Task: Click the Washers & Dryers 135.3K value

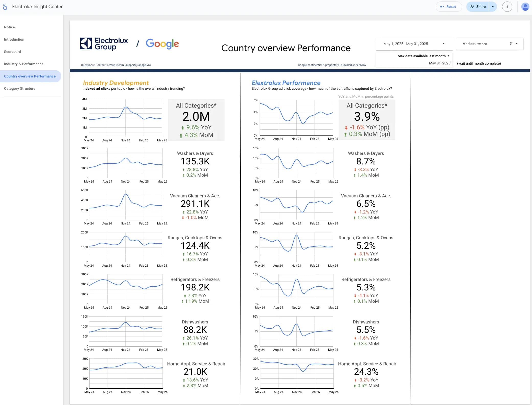Action: click(195, 161)
